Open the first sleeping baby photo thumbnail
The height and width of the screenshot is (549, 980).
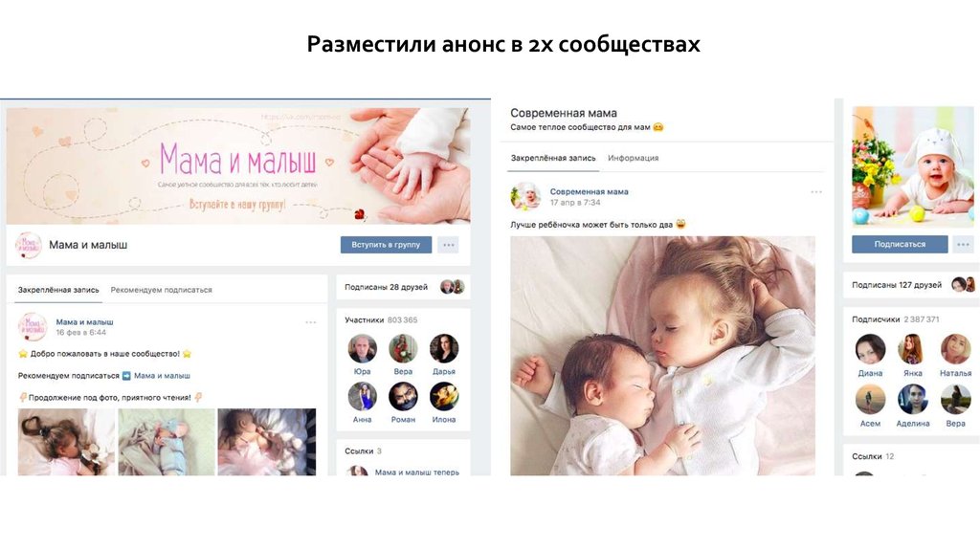(66, 442)
